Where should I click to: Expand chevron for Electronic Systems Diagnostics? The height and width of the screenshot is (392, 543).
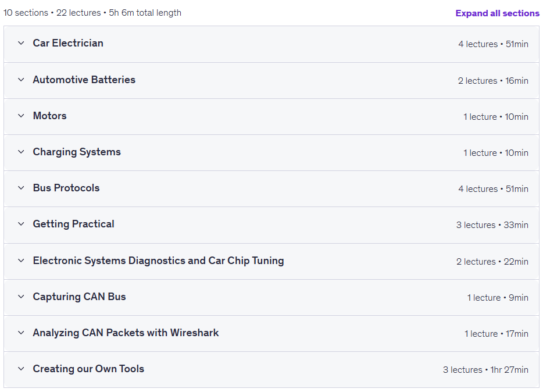coord(21,261)
